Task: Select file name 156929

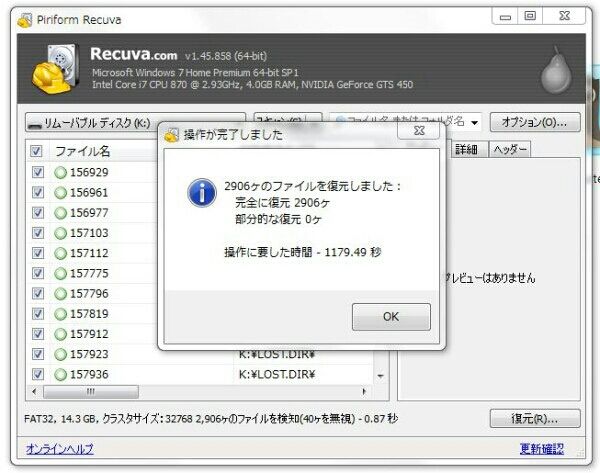Action: point(89,172)
